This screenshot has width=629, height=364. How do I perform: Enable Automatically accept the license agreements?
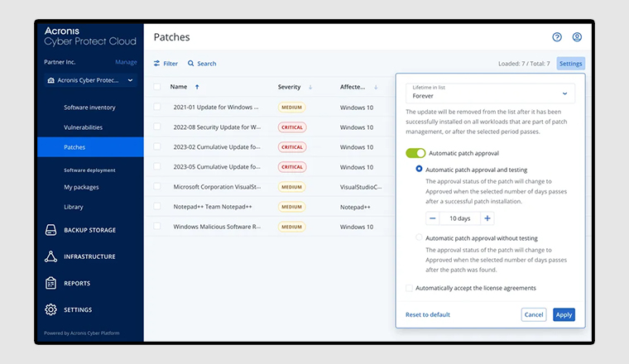coord(409,288)
